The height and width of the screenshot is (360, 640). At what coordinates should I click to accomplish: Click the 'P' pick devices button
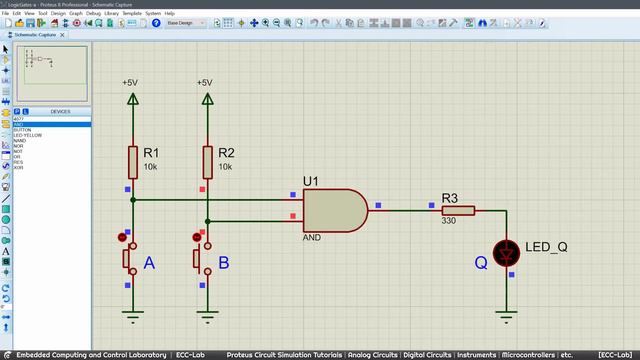tap(17, 111)
